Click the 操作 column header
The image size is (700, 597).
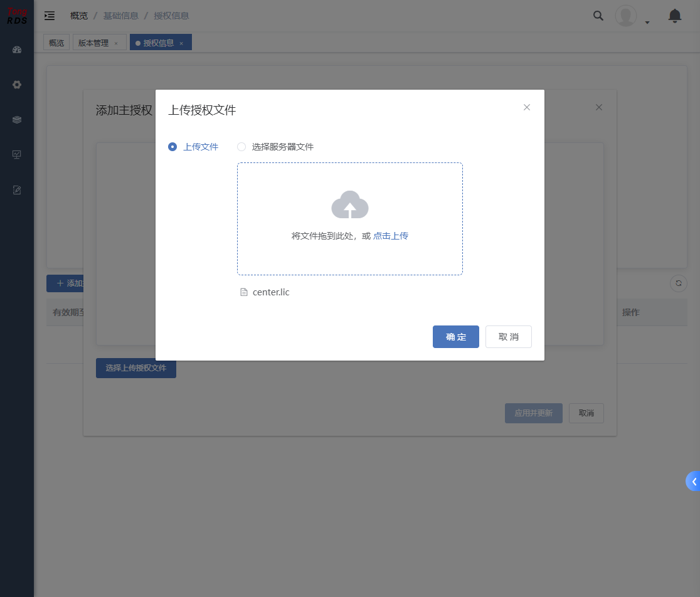point(631,312)
